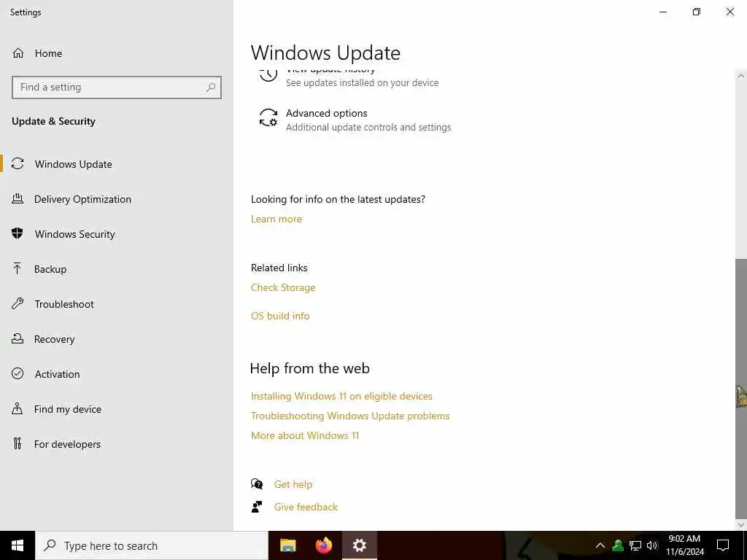The image size is (747, 560).
Task: Open the Learn more link
Action: [x=276, y=219]
